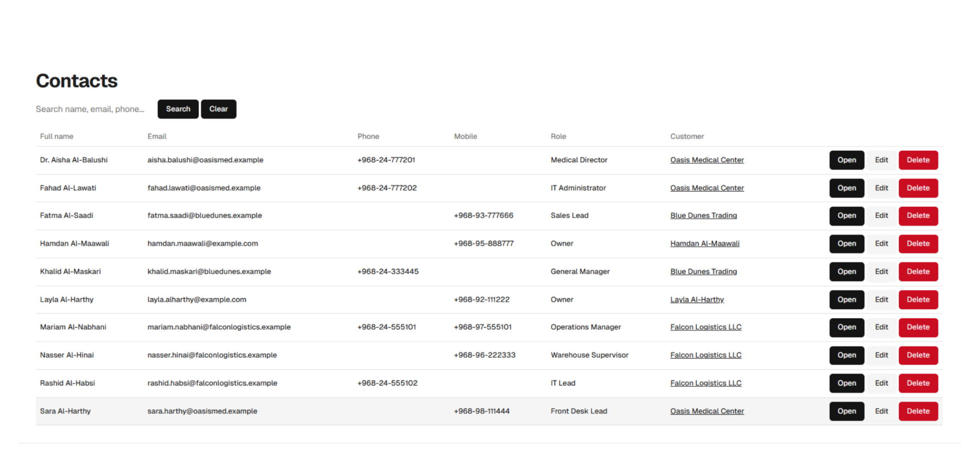This screenshot has height=461, width=980.
Task: Open Mariam Al-Nabhani's contact
Action: [x=846, y=327]
